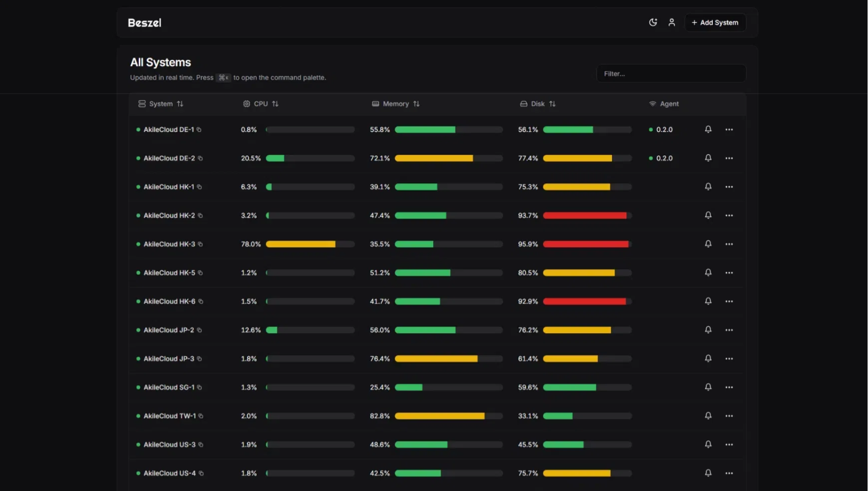This screenshot has height=491, width=868.
Task: Click the Agent column header
Action: tap(664, 104)
